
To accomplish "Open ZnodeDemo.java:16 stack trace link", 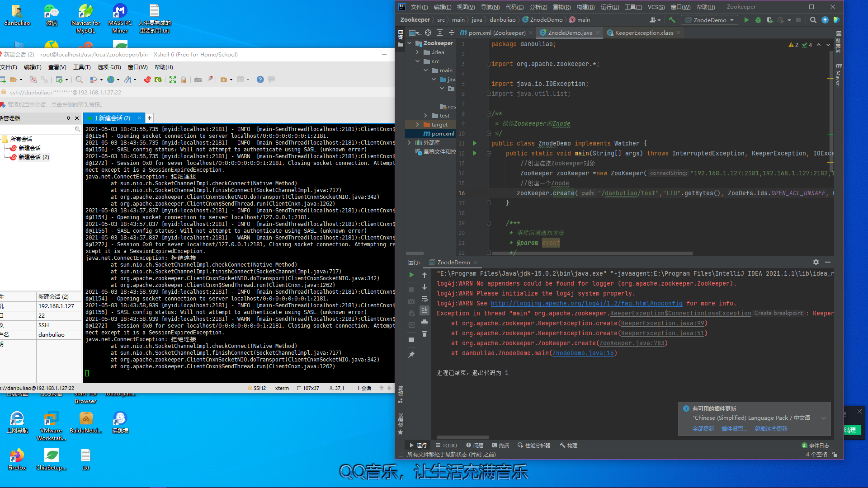I will pyautogui.click(x=583, y=353).
